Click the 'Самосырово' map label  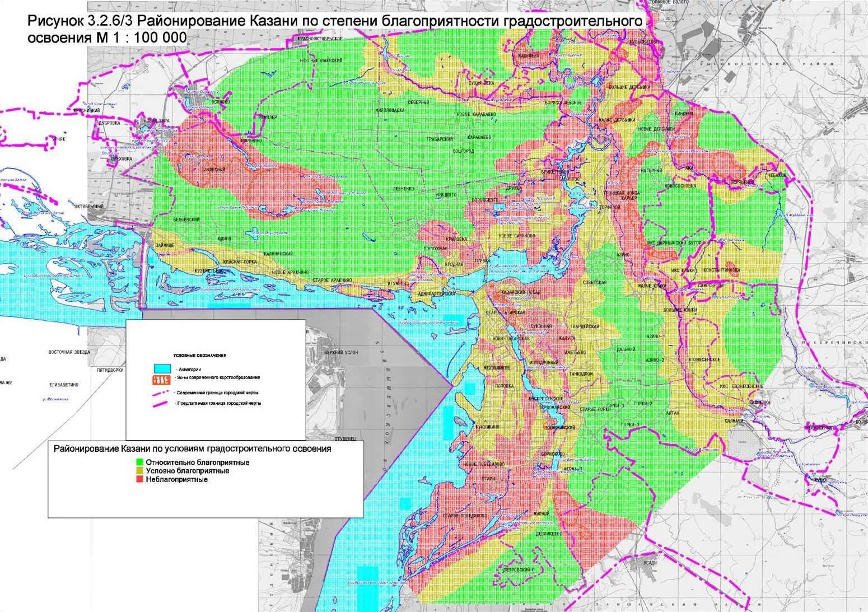(711, 286)
